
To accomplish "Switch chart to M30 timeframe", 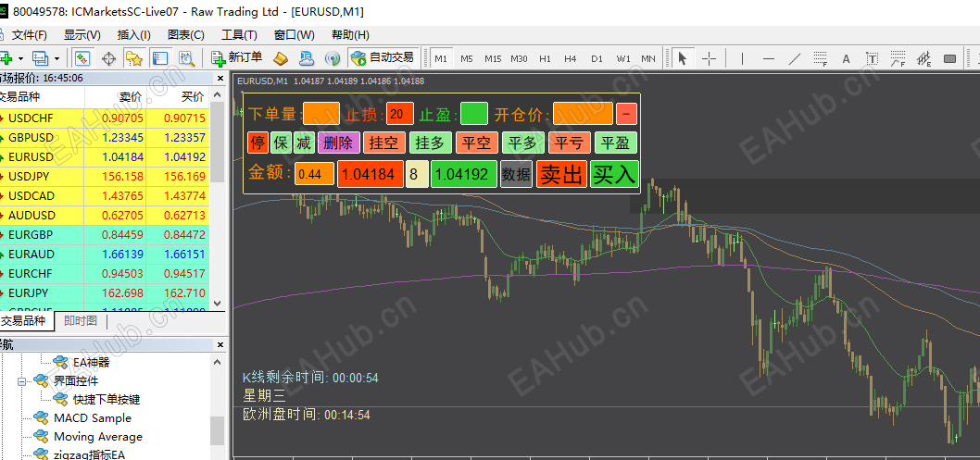I will click(519, 58).
